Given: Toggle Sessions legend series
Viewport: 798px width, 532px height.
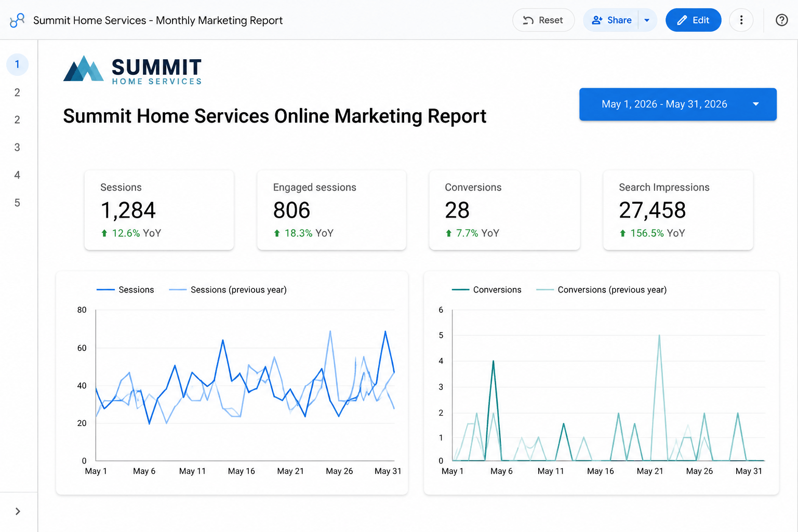Looking at the screenshot, I should click(x=125, y=290).
